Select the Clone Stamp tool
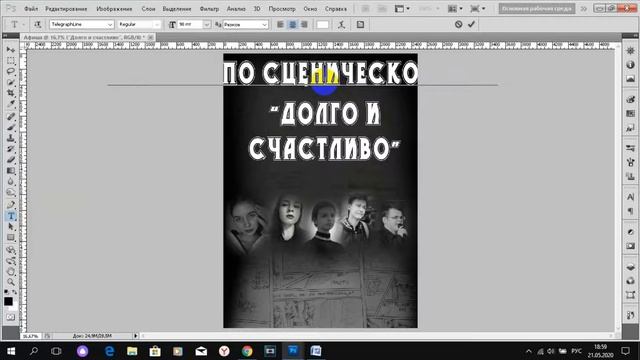 [x=11, y=139]
